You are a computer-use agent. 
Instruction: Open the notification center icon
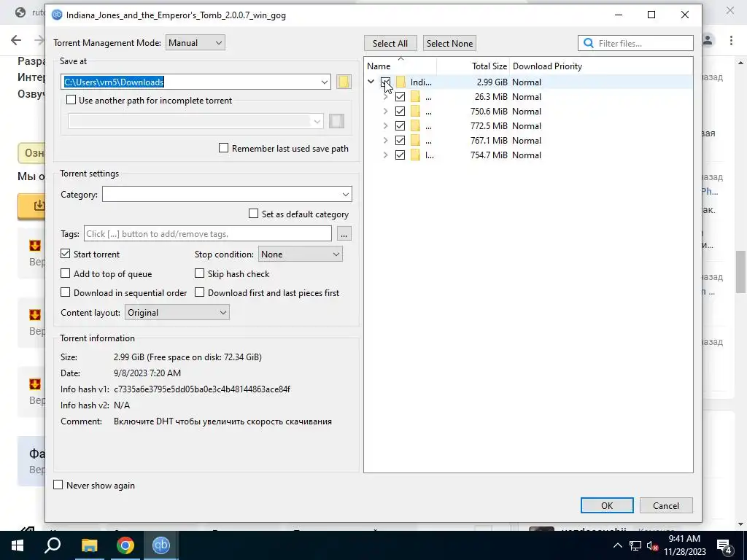tap(724, 546)
